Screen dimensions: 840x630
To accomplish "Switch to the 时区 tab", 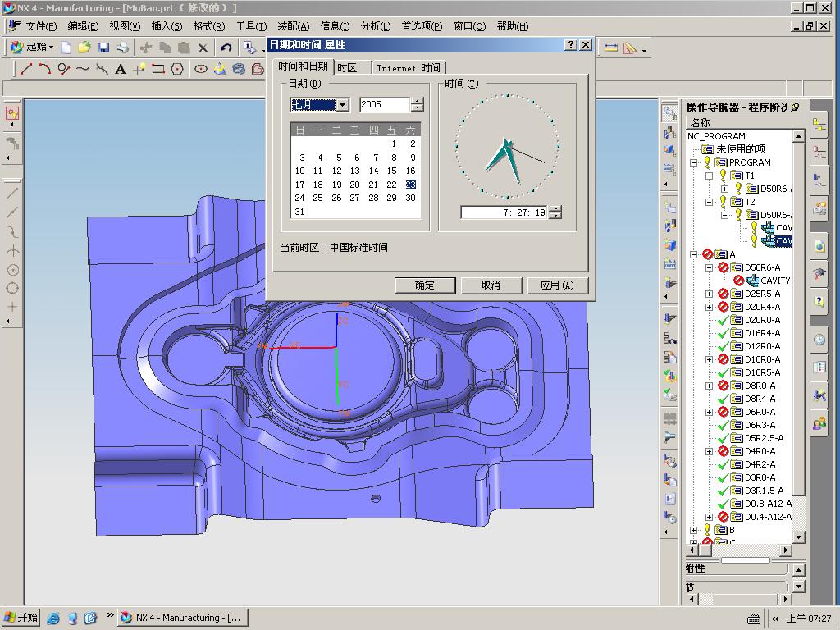I will point(347,68).
